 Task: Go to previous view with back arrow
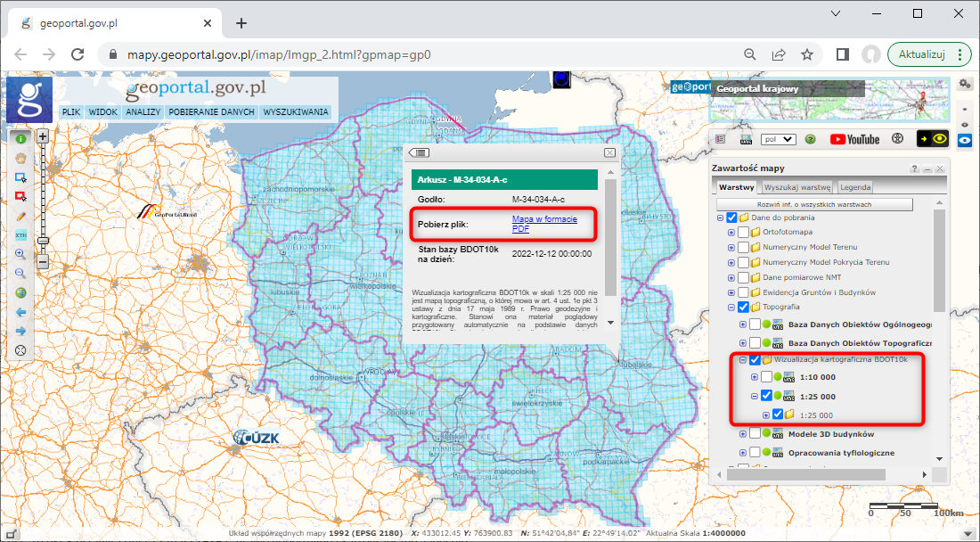[x=20, y=309]
